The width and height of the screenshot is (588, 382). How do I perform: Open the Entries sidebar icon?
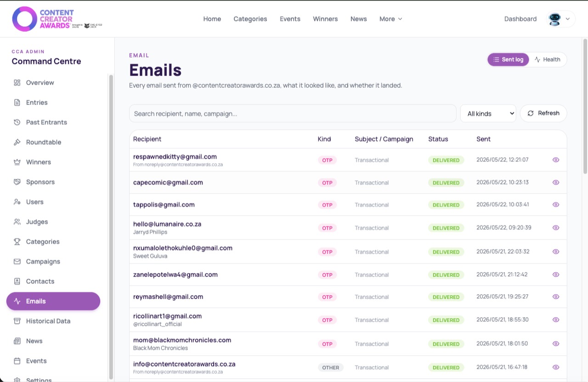coord(17,103)
